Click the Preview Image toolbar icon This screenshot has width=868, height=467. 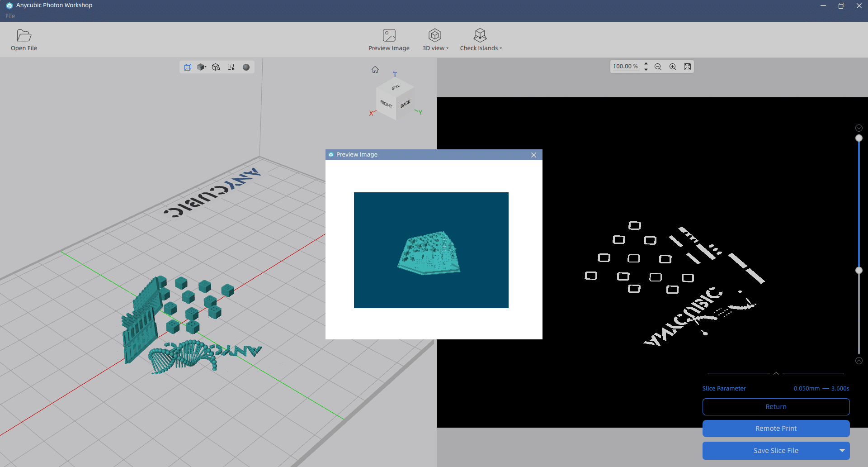coord(389,36)
